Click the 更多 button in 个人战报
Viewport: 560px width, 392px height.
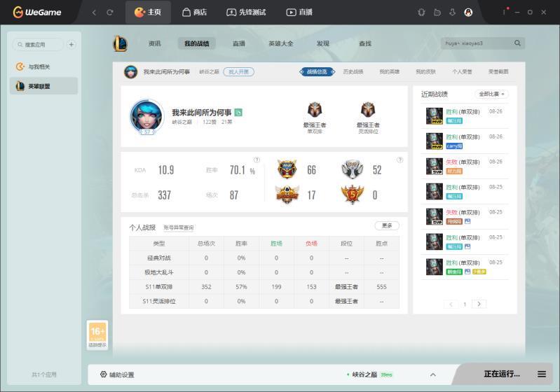[x=387, y=225]
